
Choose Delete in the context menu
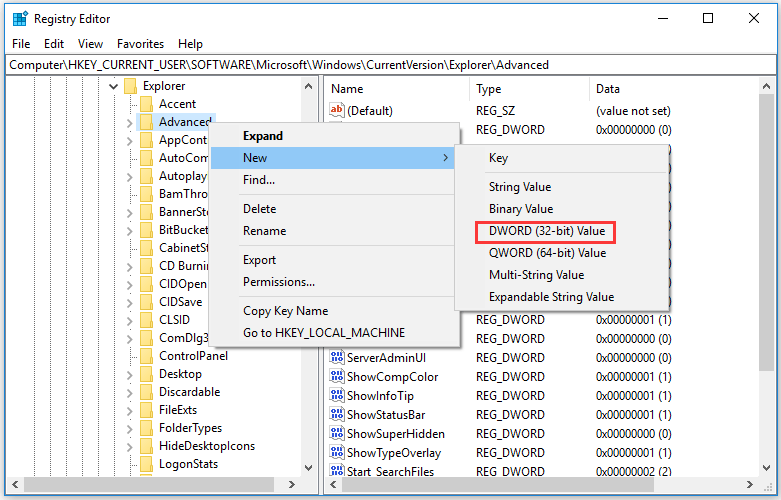click(x=333, y=209)
